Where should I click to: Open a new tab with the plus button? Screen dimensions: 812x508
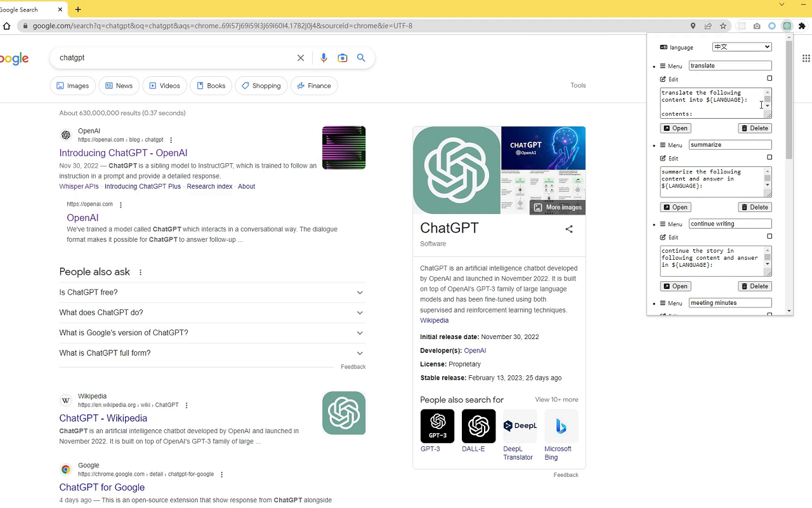tap(78, 10)
